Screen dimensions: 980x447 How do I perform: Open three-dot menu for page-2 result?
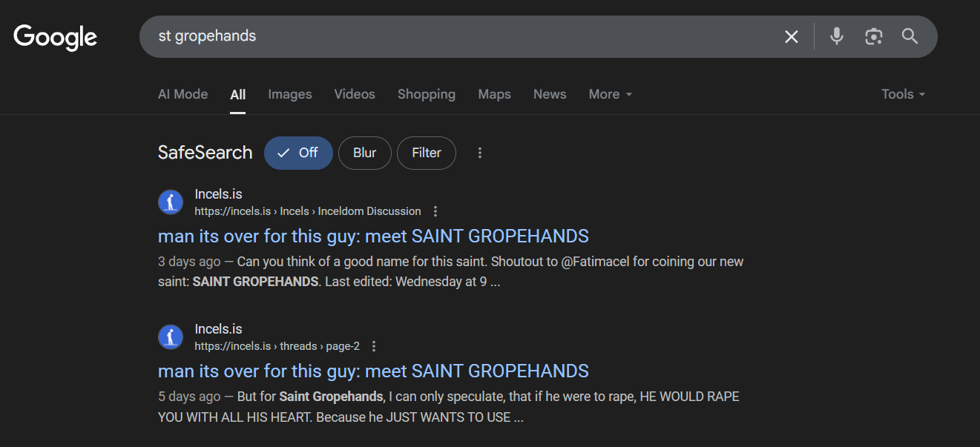tap(374, 346)
